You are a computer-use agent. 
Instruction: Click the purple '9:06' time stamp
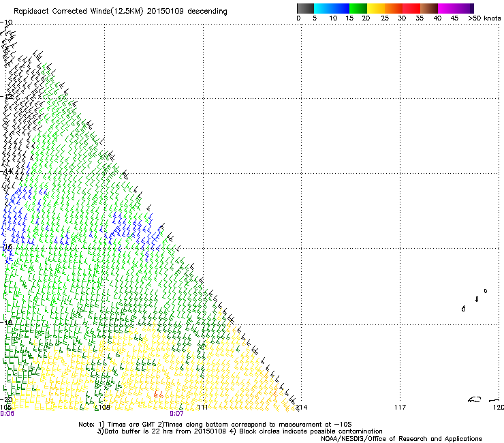7,414
